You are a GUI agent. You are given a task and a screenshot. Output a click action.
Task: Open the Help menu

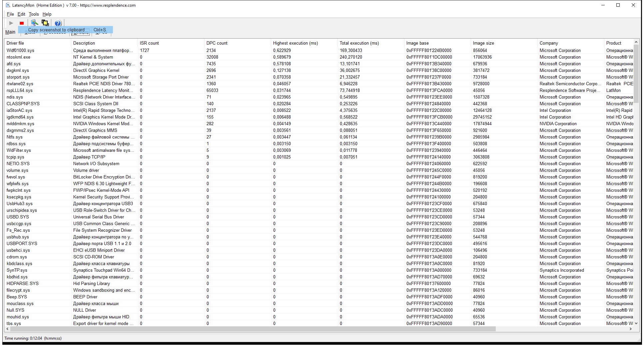pyautogui.click(x=47, y=14)
